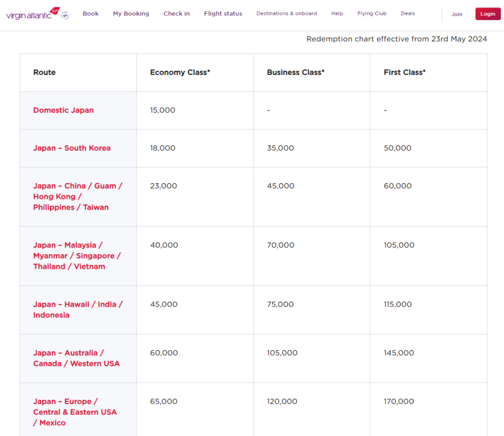
Task: Select the Japan – Malaysia / Myanmar route
Action: click(77, 256)
